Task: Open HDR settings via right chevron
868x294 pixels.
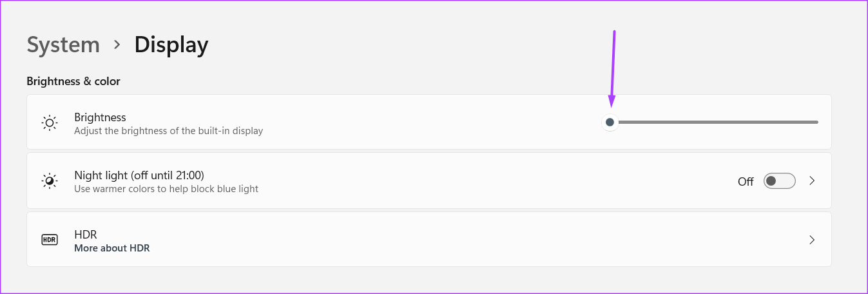Action: [812, 240]
